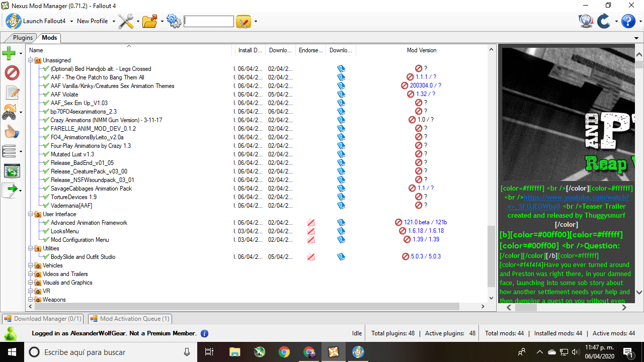Expand the Vehicles category

[31, 265]
